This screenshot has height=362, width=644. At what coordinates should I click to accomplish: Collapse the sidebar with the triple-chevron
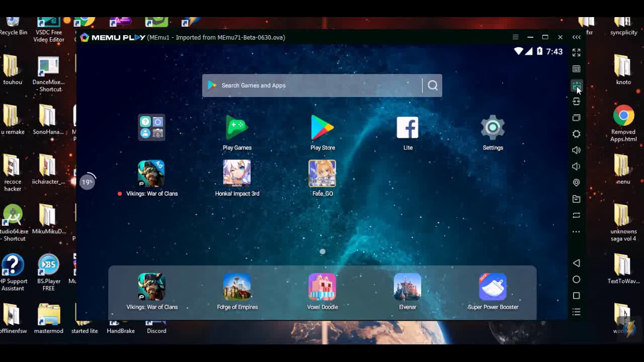point(577,37)
